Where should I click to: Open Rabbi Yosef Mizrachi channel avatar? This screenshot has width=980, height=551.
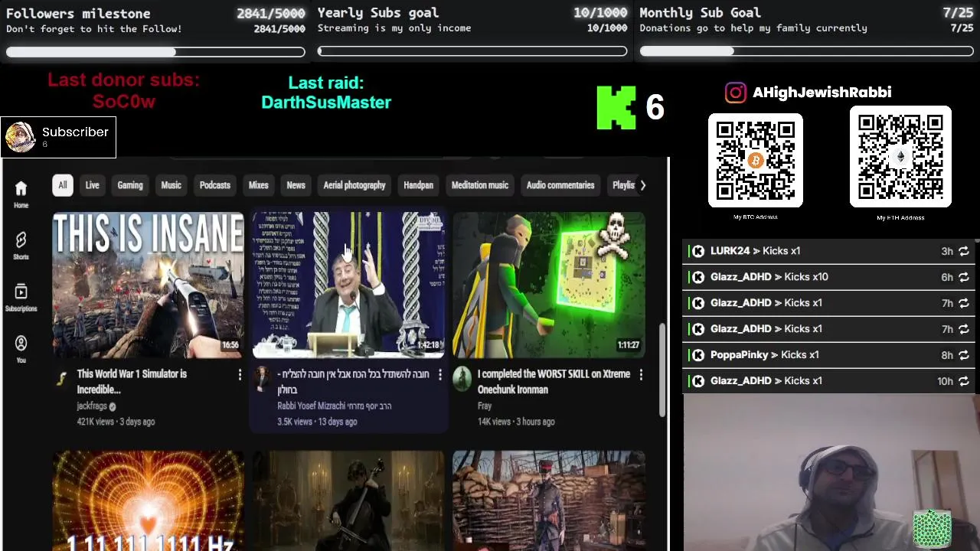click(x=262, y=378)
